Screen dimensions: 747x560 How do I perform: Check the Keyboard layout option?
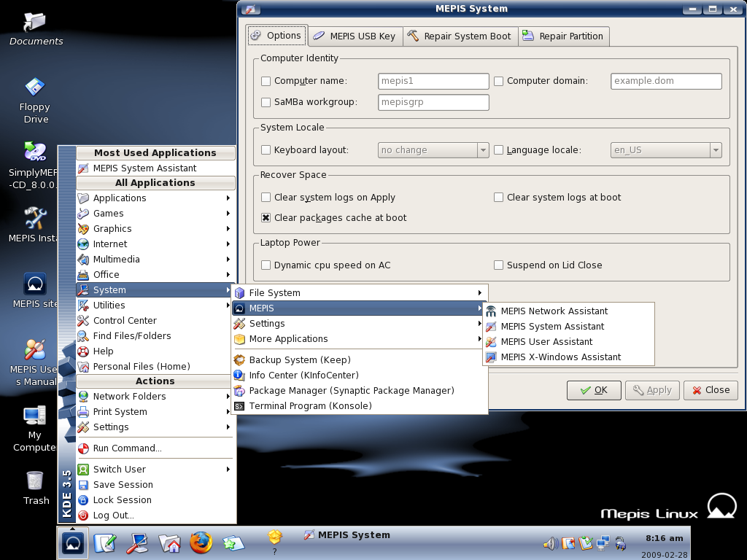(266, 150)
